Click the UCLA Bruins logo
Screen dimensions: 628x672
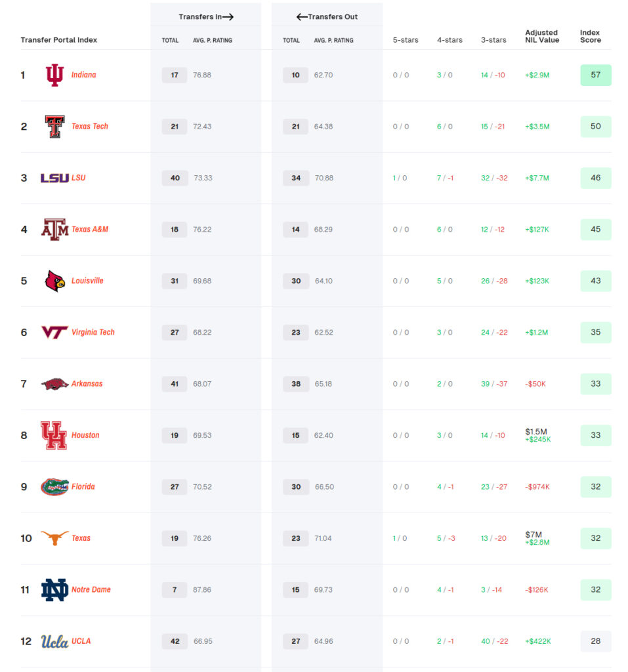pos(54,641)
